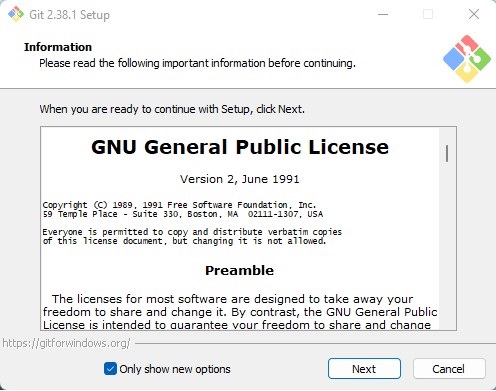Image resolution: width=496 pixels, height=391 pixels.
Task: Click the 'licenses for most software' preamble paragraph
Action: point(240,312)
